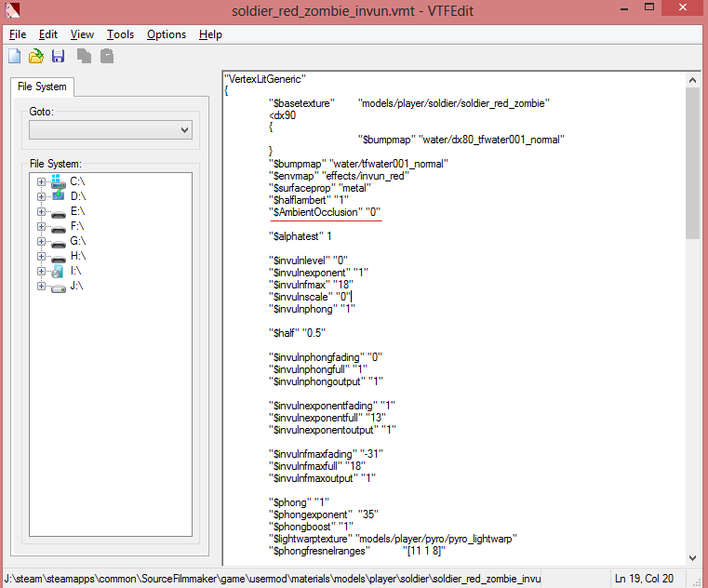Click the Paste clipboard toolbar icon
Image resolution: width=708 pixels, height=588 pixels.
click(x=107, y=56)
